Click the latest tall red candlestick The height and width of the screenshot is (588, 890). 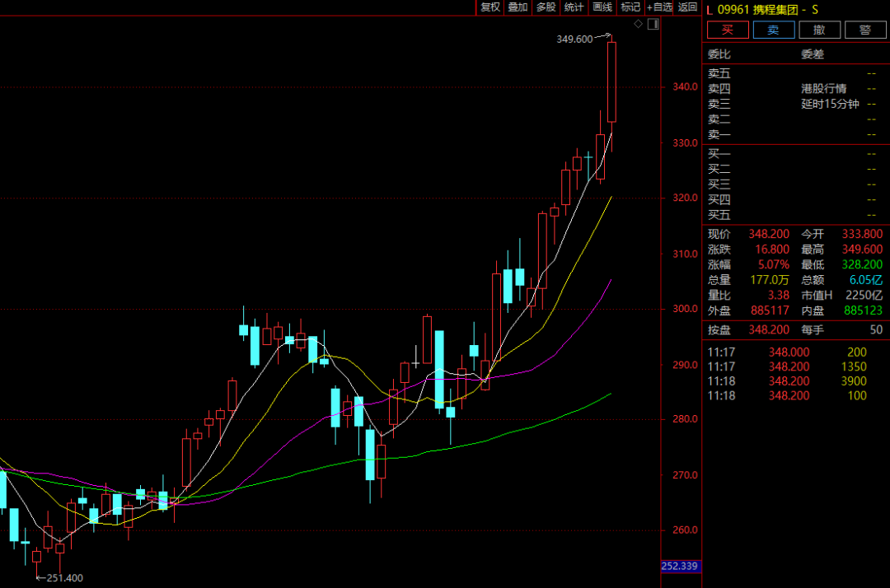point(611,82)
